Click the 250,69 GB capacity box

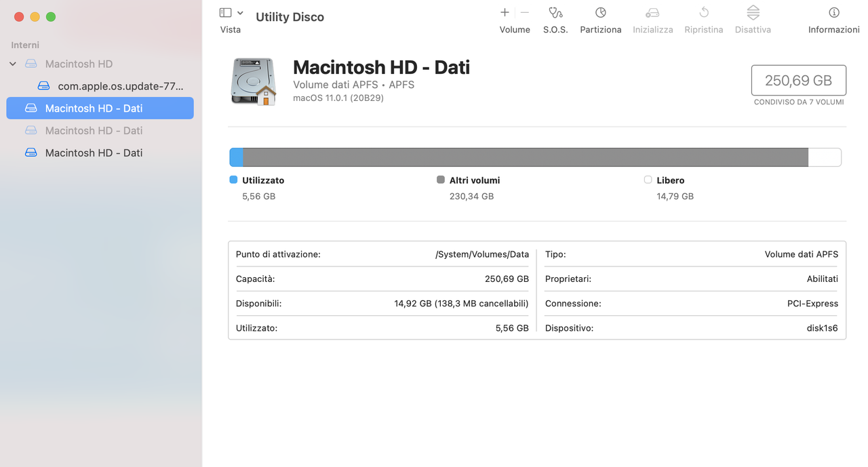[798, 81]
